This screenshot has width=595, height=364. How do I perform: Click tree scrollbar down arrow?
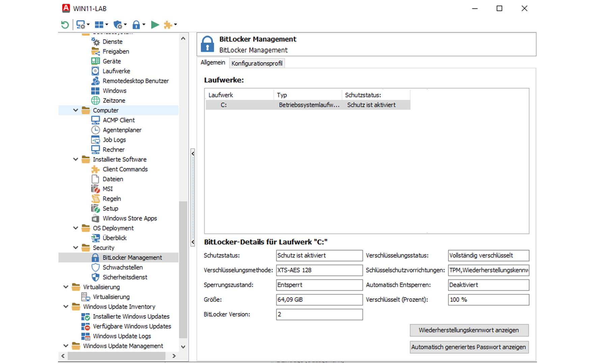(x=183, y=346)
